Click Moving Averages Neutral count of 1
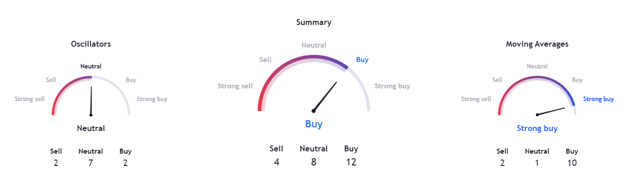This screenshot has height=184, width=644. [537, 163]
